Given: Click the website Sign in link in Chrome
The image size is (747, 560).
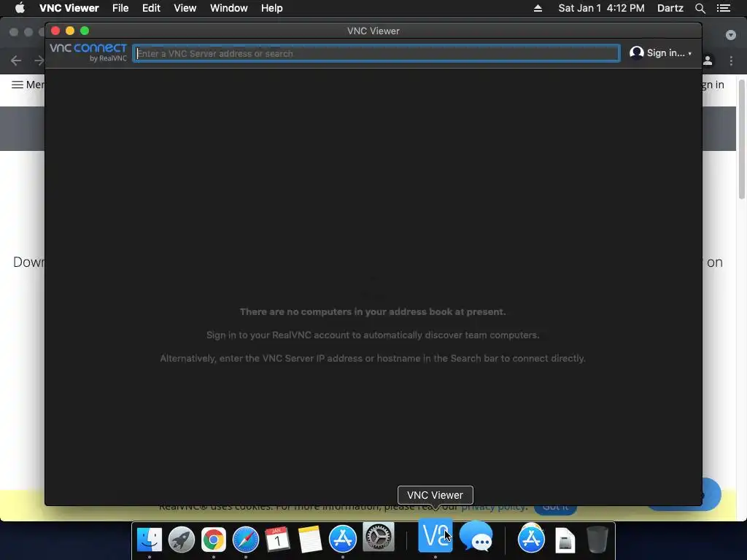Looking at the screenshot, I should (x=713, y=85).
